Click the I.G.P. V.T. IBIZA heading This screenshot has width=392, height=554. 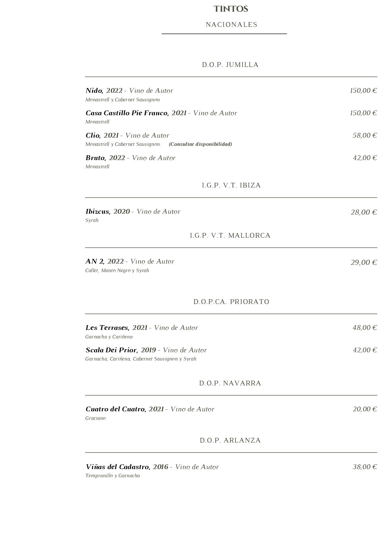pyautogui.click(x=231, y=185)
